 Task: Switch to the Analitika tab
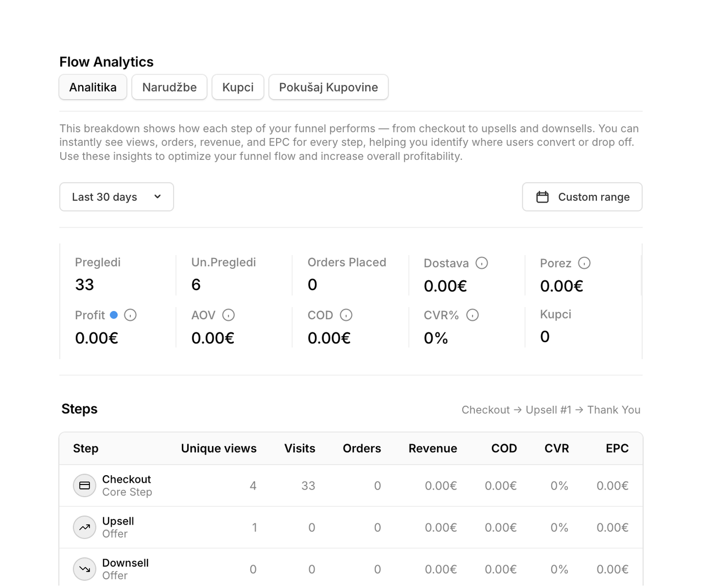pyautogui.click(x=93, y=87)
